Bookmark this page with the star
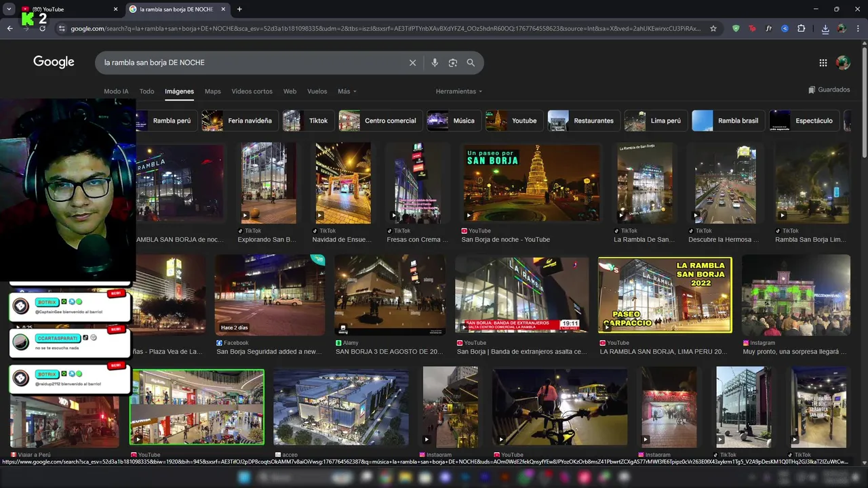The height and width of the screenshot is (488, 868). pyautogui.click(x=713, y=28)
